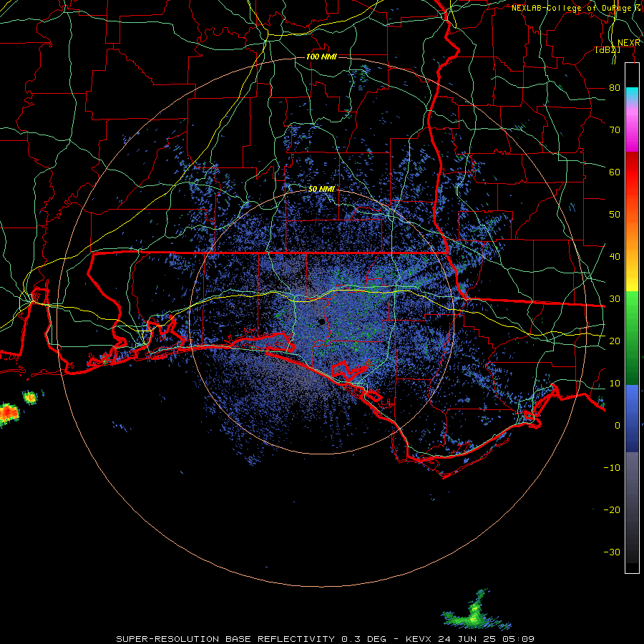The image size is (644, 644).
Task: Click the 10 value on the dBZ scale
Action: pos(615,384)
